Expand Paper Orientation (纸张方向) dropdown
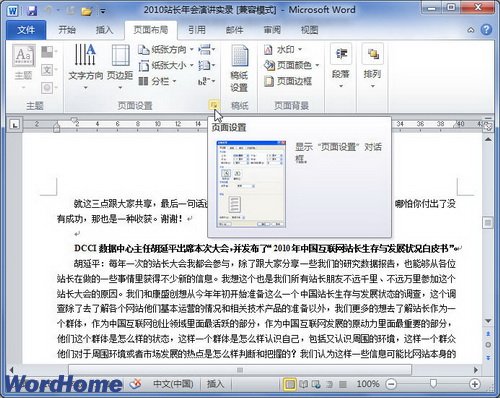This screenshot has width=500, height=398. (x=166, y=50)
